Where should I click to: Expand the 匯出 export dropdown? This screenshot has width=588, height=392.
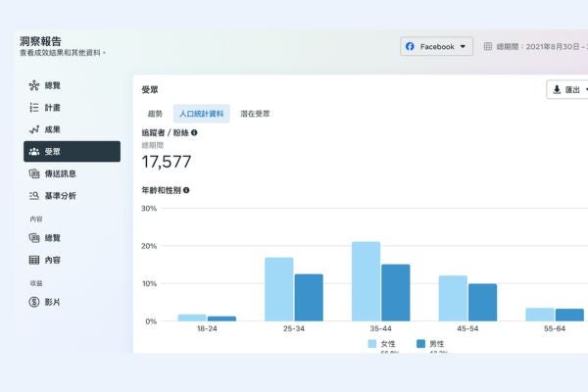568,90
